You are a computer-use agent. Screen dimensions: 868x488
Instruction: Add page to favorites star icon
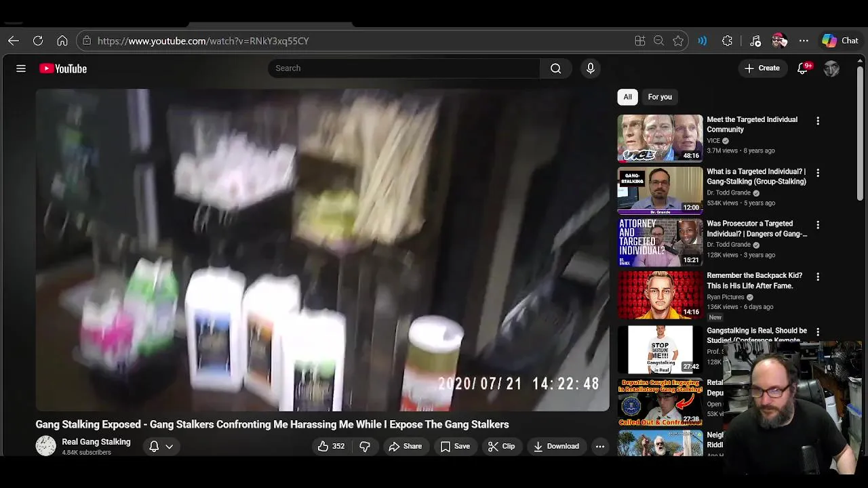click(x=677, y=41)
